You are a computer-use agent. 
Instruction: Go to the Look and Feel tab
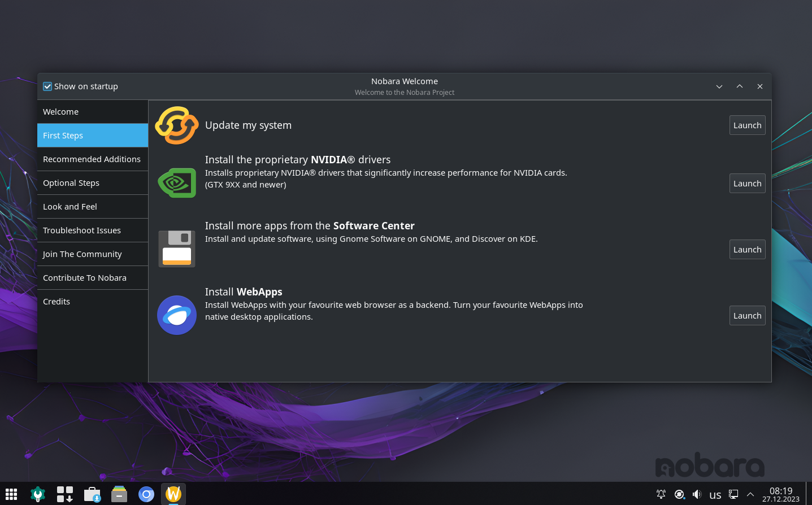93,207
